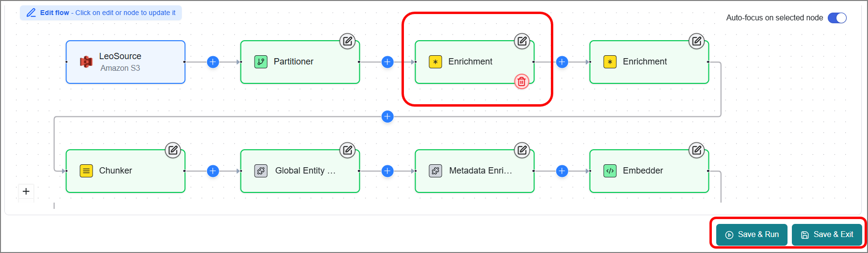
Task: Add node between Metadata Enri… and Embedder
Action: [562, 171]
